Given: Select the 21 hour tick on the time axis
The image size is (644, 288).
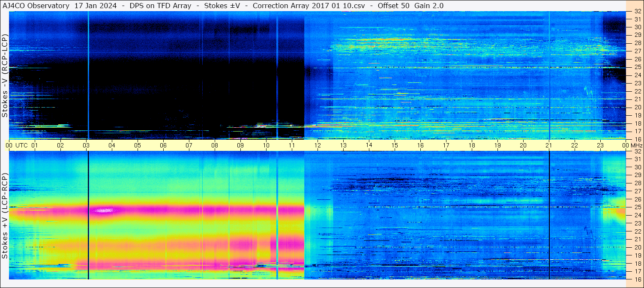Looking at the screenshot, I should tap(549, 145).
